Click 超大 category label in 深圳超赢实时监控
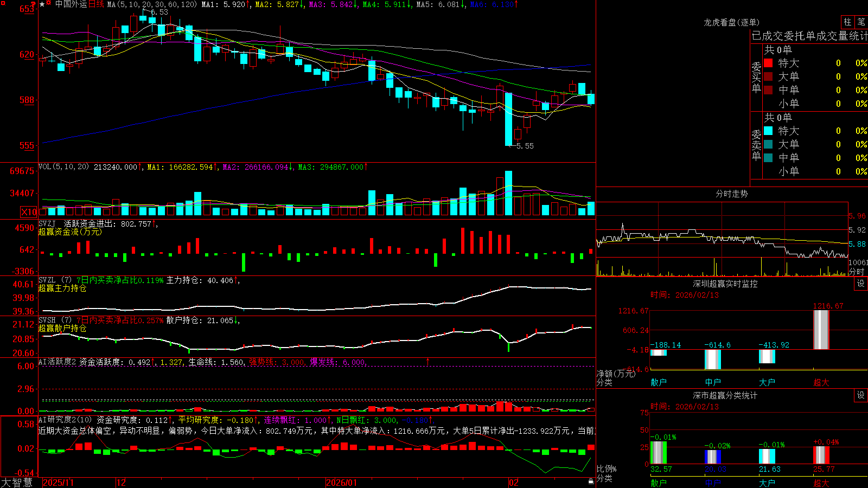 (821, 382)
